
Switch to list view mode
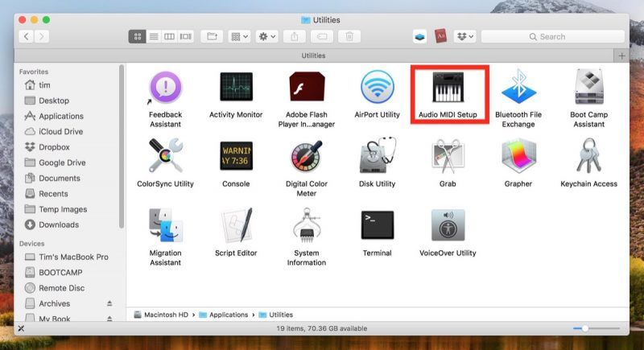[x=153, y=36]
